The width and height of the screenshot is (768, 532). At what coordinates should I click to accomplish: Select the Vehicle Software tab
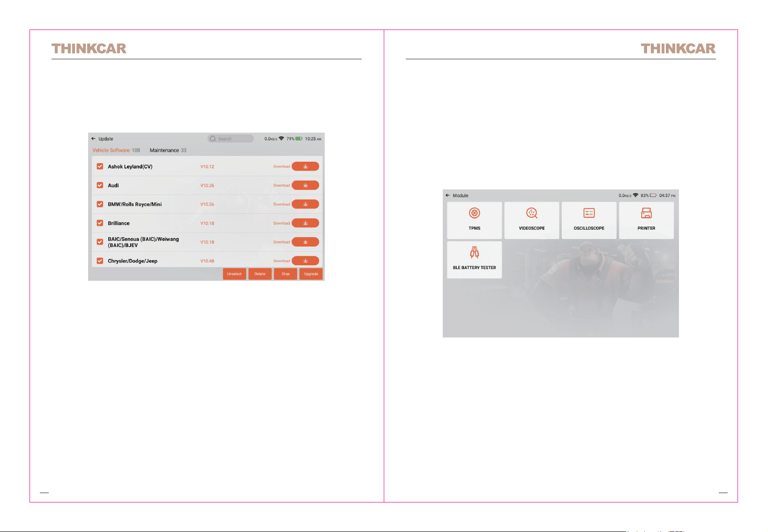click(x=116, y=150)
